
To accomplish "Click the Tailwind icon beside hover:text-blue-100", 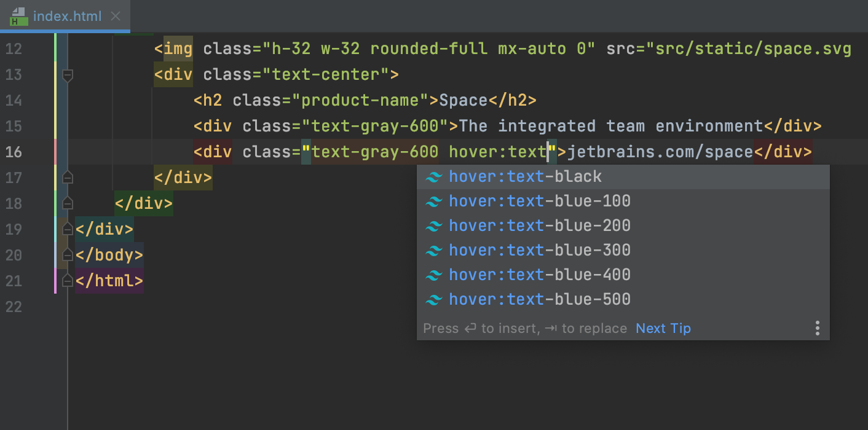I will coord(435,201).
